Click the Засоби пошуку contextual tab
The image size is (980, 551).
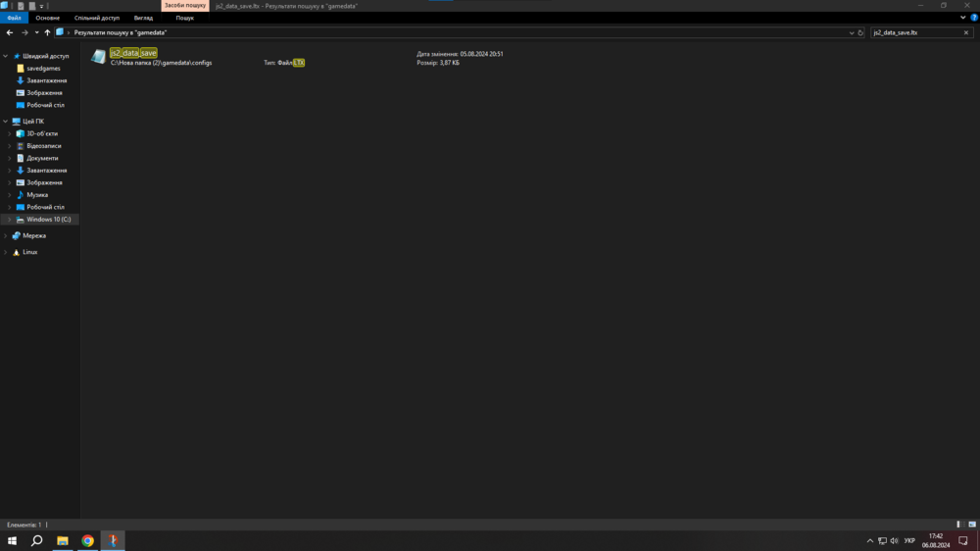pyautogui.click(x=185, y=6)
